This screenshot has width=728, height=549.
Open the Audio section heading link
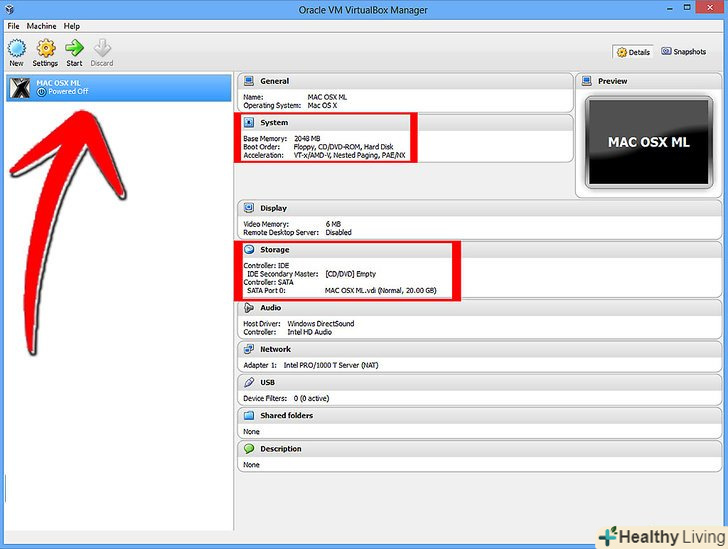point(271,307)
